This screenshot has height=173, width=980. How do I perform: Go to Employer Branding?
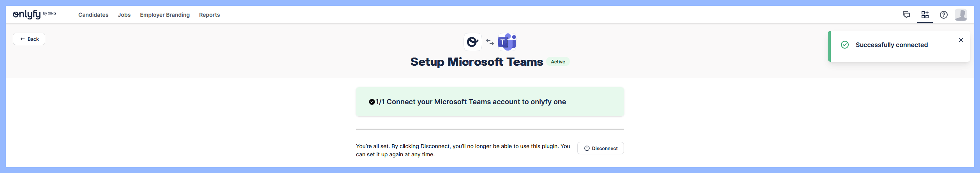tap(165, 15)
